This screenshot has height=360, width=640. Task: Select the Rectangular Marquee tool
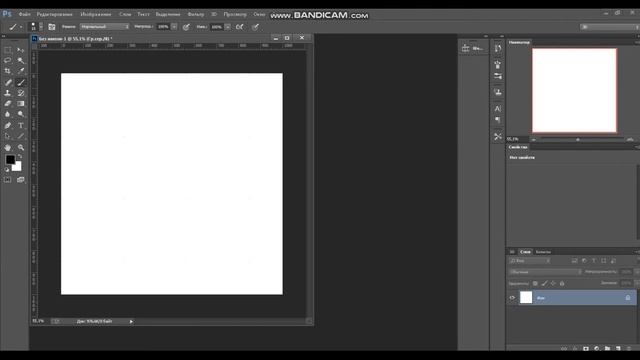pos(7,50)
